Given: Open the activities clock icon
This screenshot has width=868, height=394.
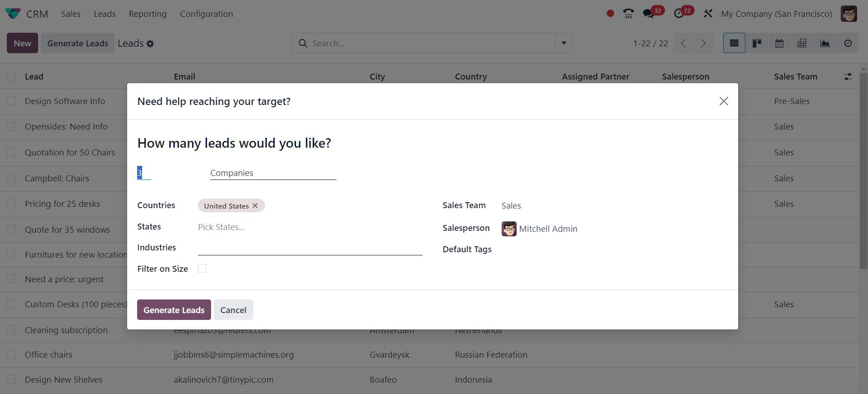Looking at the screenshot, I should point(679,14).
